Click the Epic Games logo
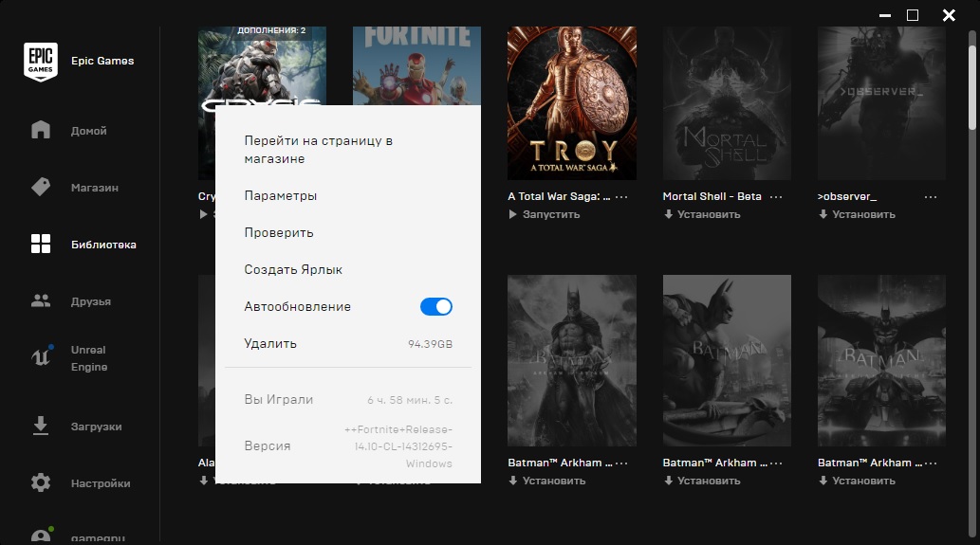Screen dimensions: 980x545 (41, 62)
